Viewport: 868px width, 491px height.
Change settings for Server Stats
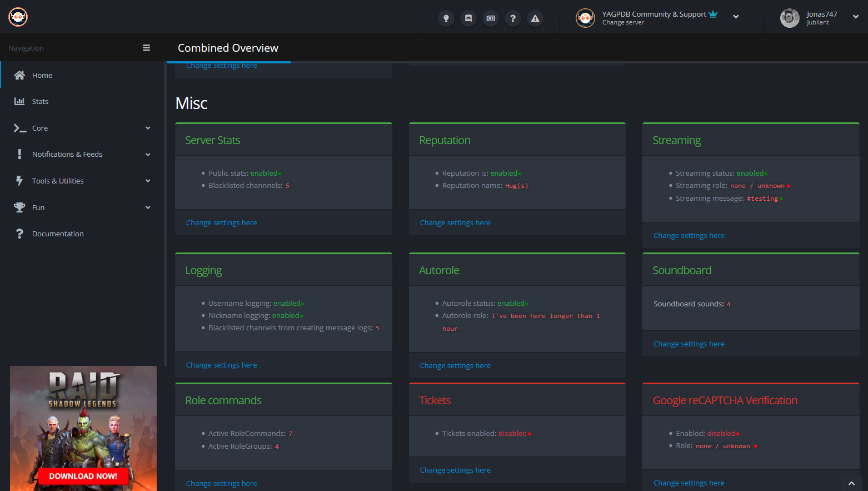[x=221, y=222]
